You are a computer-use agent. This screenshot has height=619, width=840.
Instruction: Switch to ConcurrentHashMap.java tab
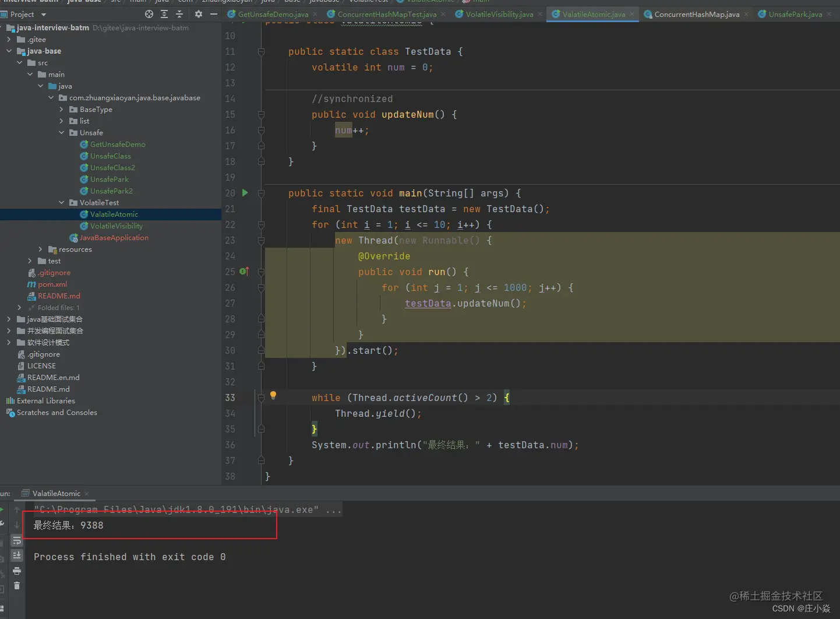pos(697,14)
